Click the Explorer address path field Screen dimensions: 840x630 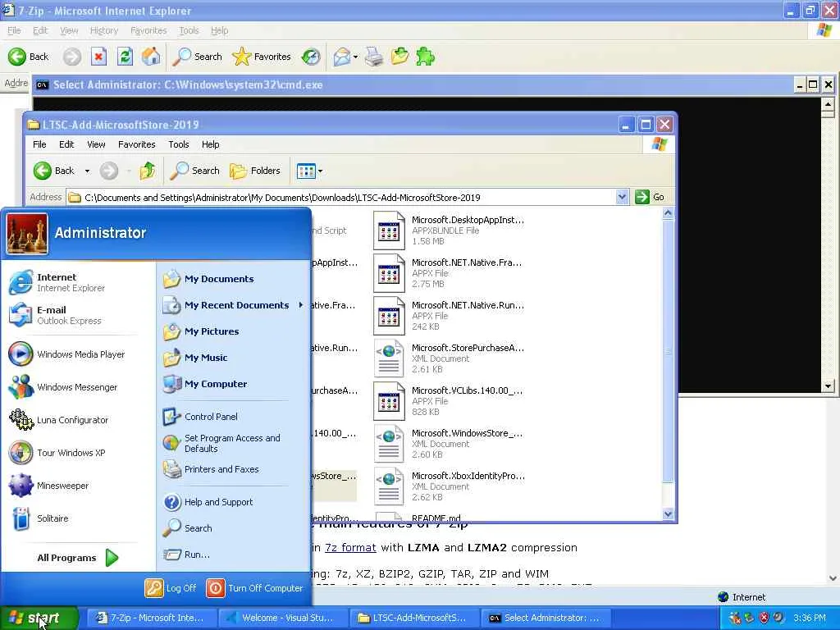click(x=341, y=197)
